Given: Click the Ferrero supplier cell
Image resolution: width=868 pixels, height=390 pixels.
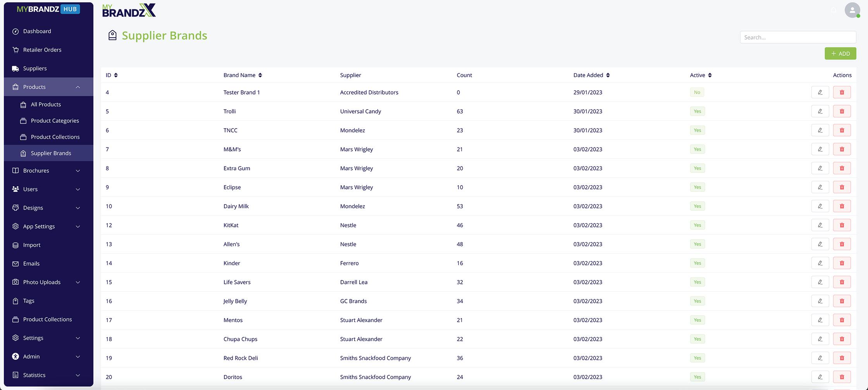Looking at the screenshot, I should point(349,263).
